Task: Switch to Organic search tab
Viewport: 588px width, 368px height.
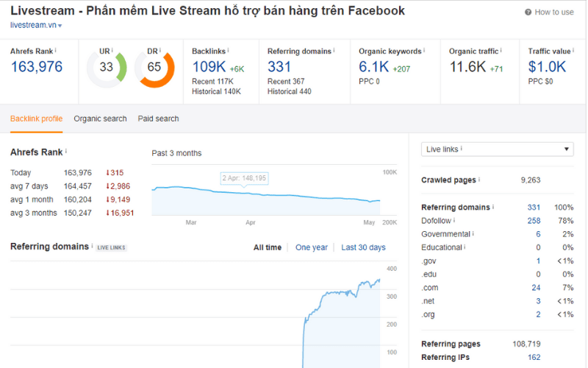Action: tap(100, 118)
